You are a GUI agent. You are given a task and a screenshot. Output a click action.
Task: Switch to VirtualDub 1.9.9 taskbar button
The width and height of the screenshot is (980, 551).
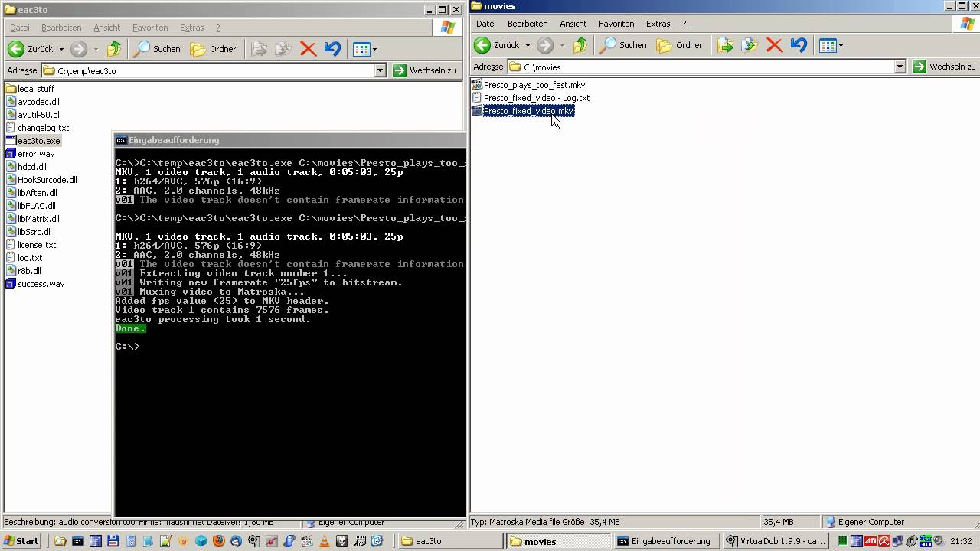click(776, 541)
